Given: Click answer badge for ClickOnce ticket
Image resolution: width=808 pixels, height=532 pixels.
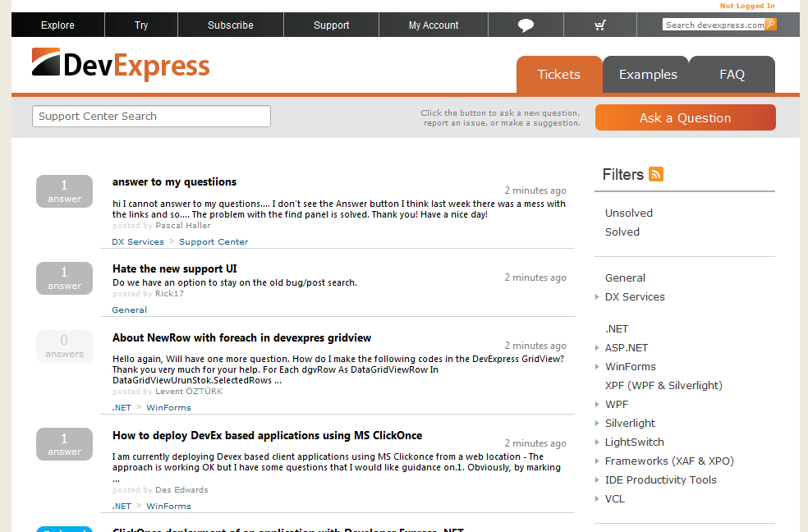Looking at the screenshot, I should point(64,444).
